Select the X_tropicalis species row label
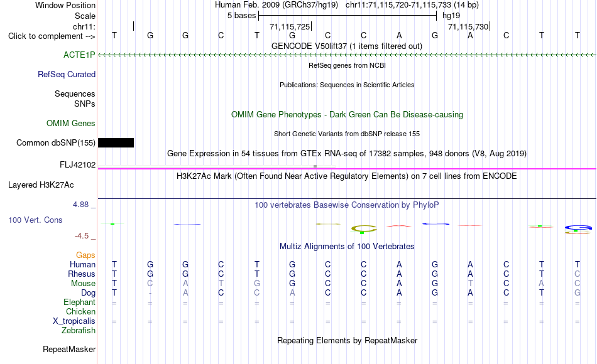The image size is (597, 364). (74, 321)
